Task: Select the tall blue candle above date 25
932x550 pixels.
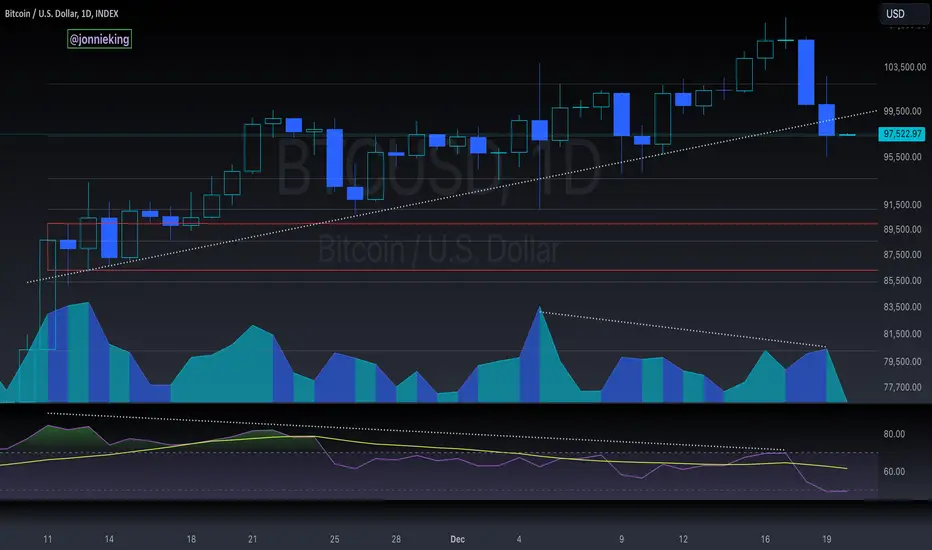Action: (x=335, y=158)
